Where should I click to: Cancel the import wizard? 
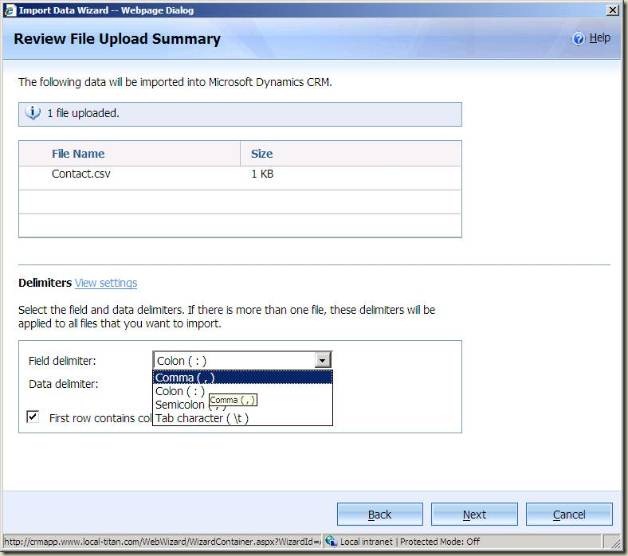(x=568, y=514)
